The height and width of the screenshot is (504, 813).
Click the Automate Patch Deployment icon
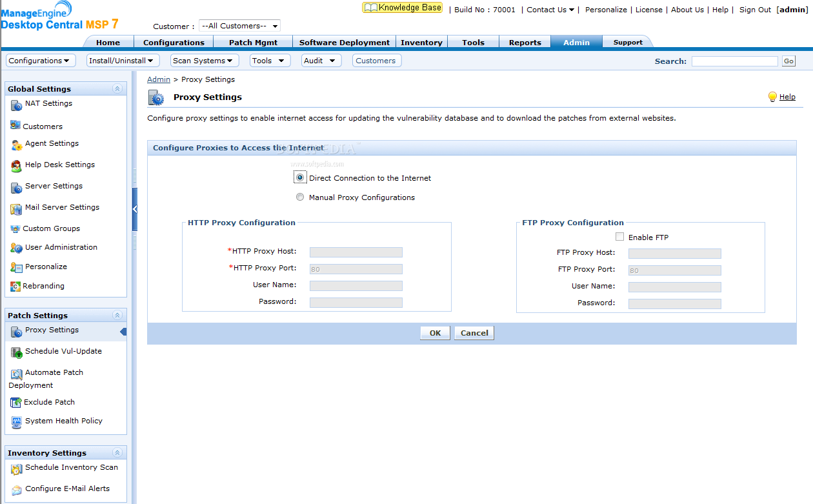pos(17,374)
